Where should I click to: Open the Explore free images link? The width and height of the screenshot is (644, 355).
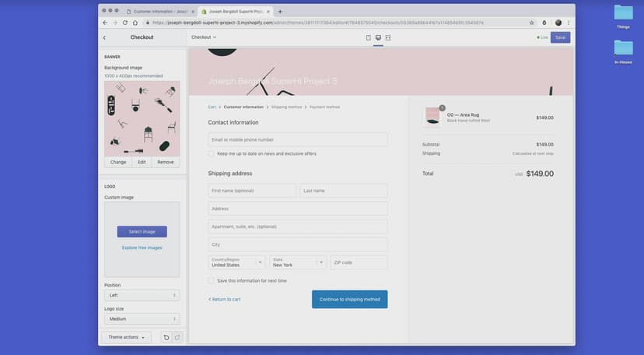click(142, 248)
